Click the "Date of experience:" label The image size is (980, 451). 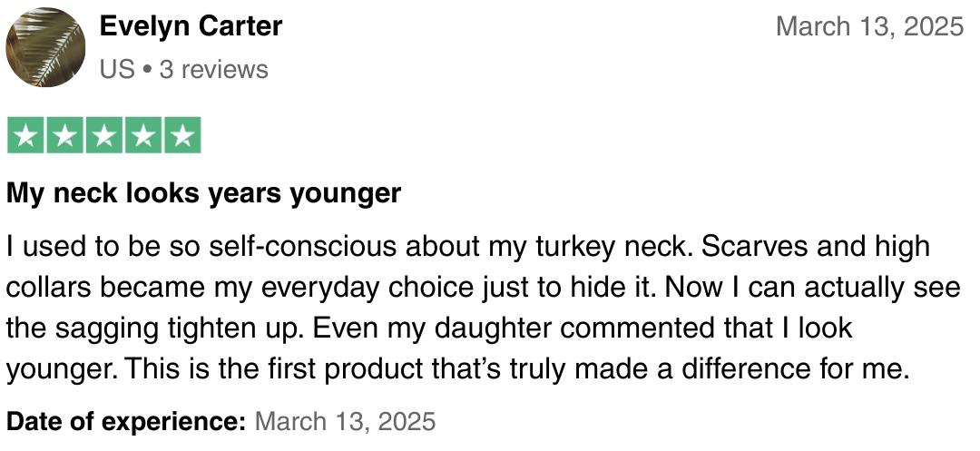[x=126, y=421]
